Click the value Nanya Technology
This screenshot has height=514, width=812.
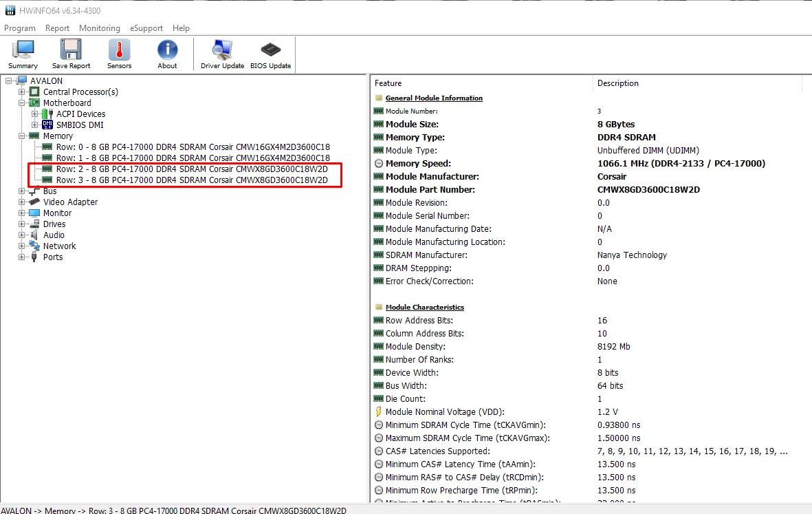[632, 255]
